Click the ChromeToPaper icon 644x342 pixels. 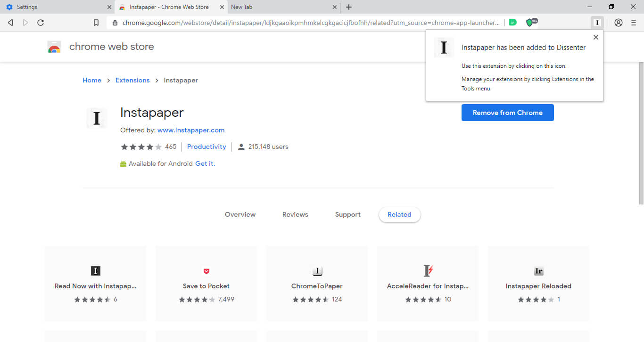317,271
